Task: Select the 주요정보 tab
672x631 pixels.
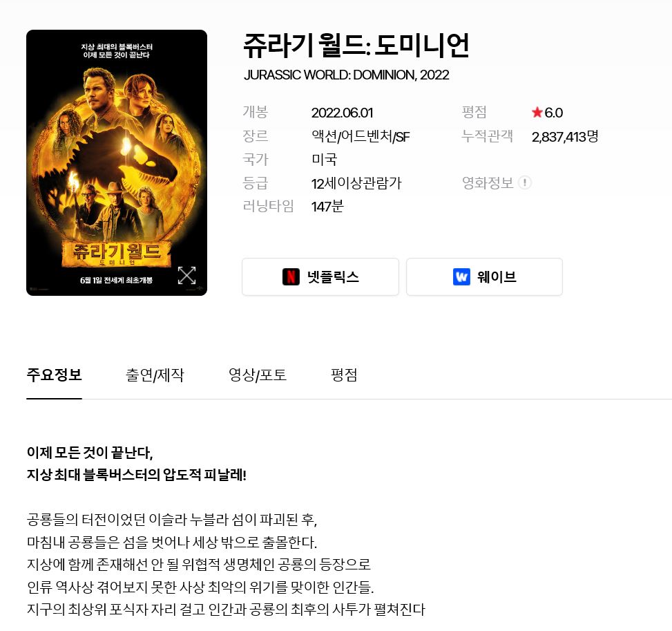Action: tap(54, 375)
